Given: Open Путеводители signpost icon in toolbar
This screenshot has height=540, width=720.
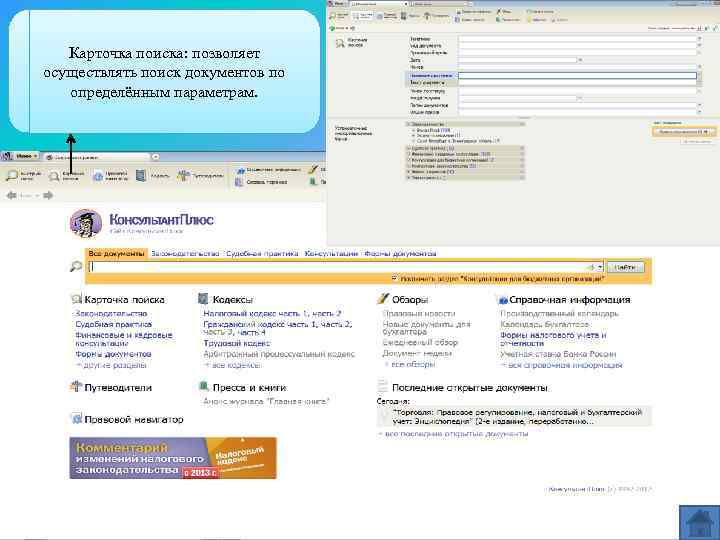Looking at the screenshot, I should pyautogui.click(x=183, y=175).
